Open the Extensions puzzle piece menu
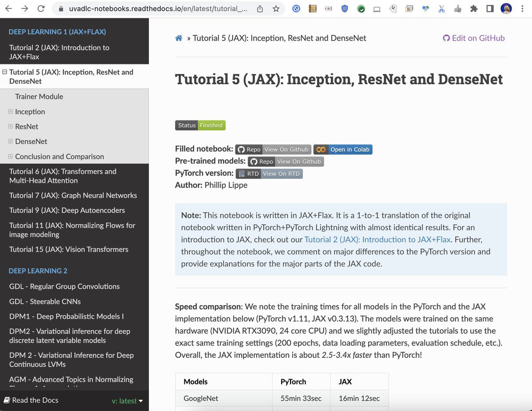 474,8
